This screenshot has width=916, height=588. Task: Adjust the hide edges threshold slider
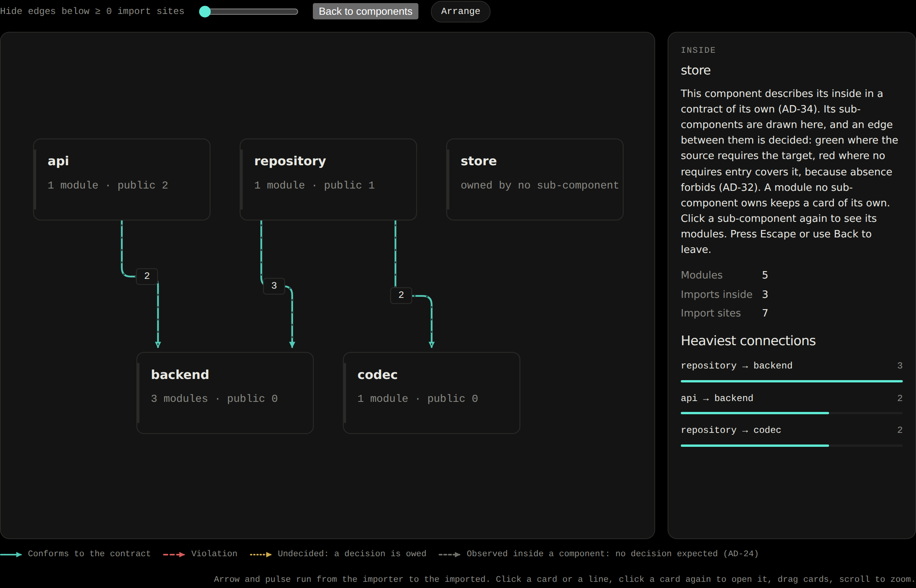point(248,12)
